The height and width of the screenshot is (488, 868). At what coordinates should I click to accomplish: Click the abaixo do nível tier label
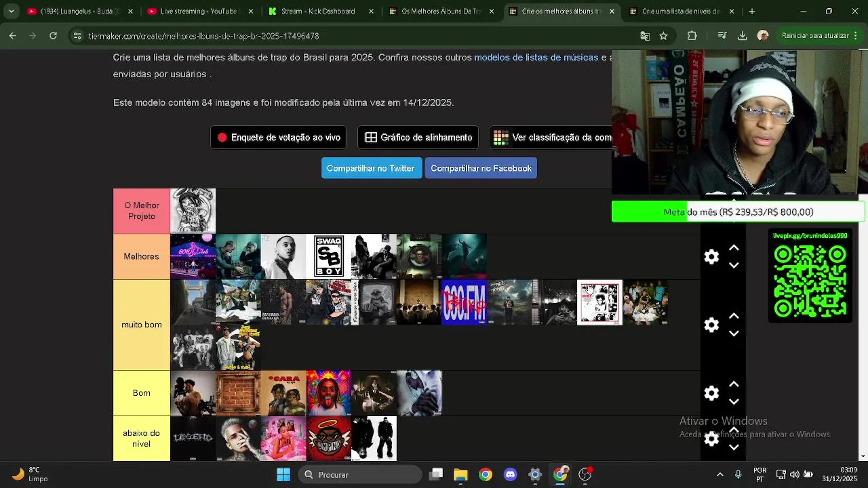pos(142,439)
